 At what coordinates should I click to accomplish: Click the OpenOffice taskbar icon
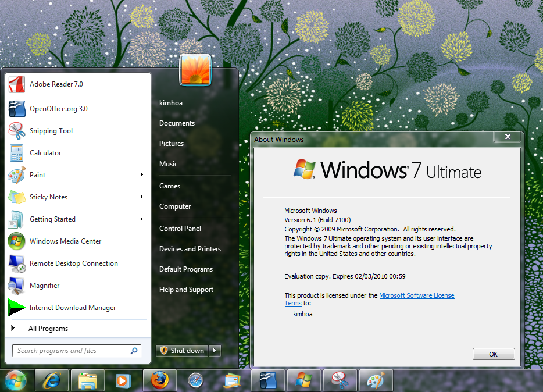tap(267, 380)
